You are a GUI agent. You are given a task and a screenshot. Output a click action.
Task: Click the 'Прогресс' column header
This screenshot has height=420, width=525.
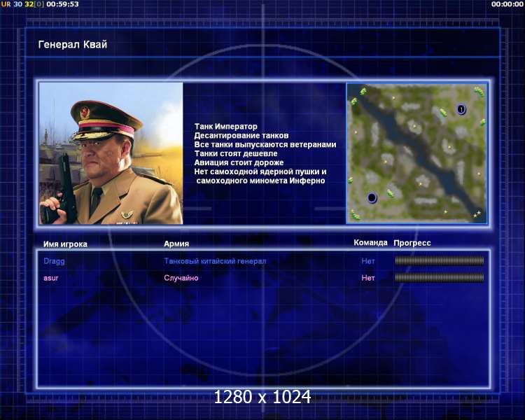tap(412, 243)
